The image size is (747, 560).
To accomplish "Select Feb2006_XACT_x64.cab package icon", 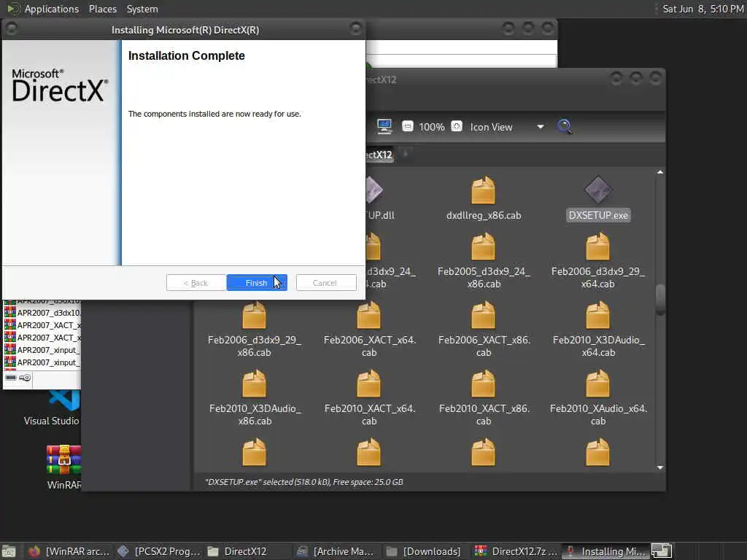I will (368, 315).
